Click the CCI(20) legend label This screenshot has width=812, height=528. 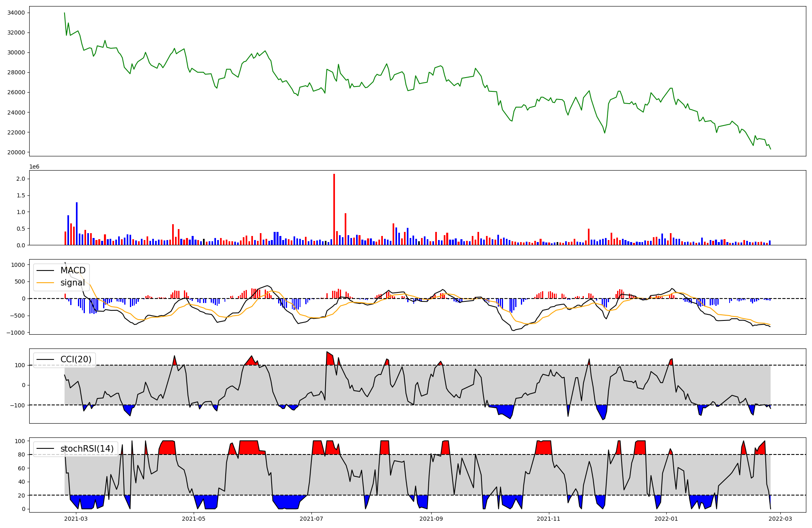(x=76, y=359)
